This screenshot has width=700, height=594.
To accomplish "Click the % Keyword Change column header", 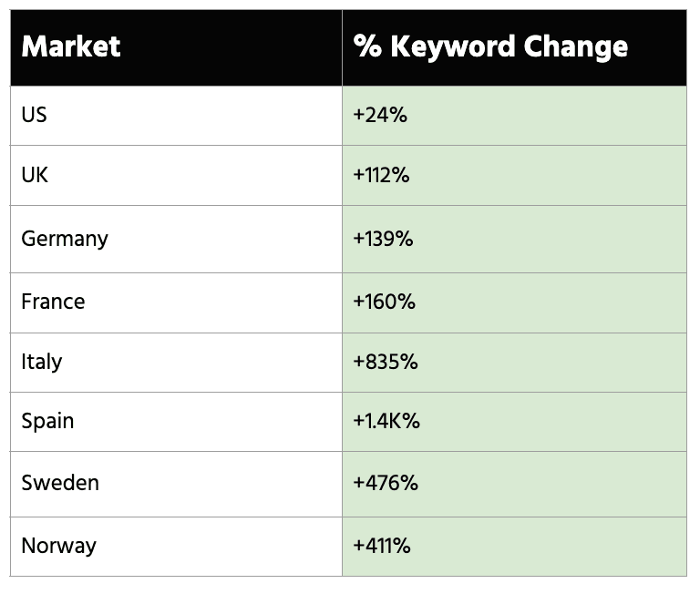I will (514, 47).
